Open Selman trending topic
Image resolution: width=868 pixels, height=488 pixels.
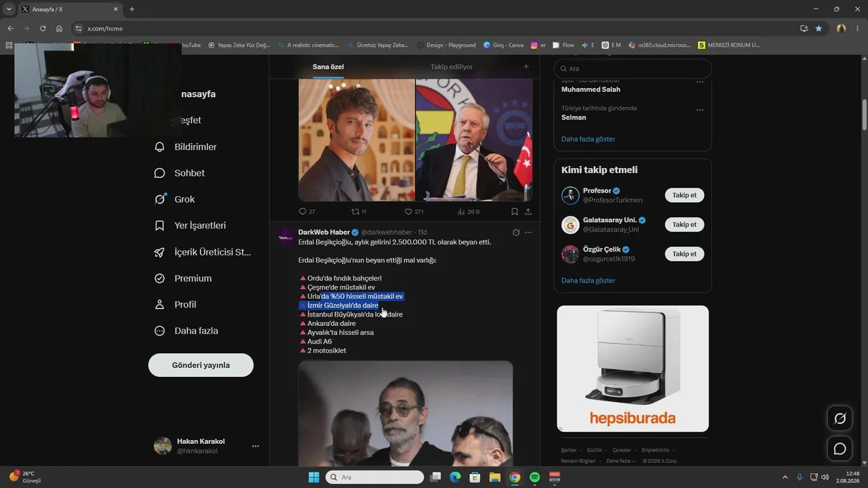pos(574,117)
